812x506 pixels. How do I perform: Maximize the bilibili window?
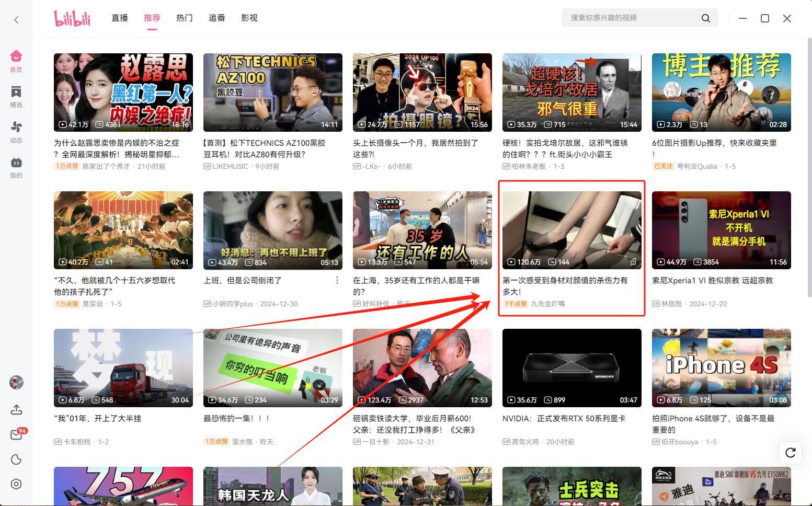point(765,18)
